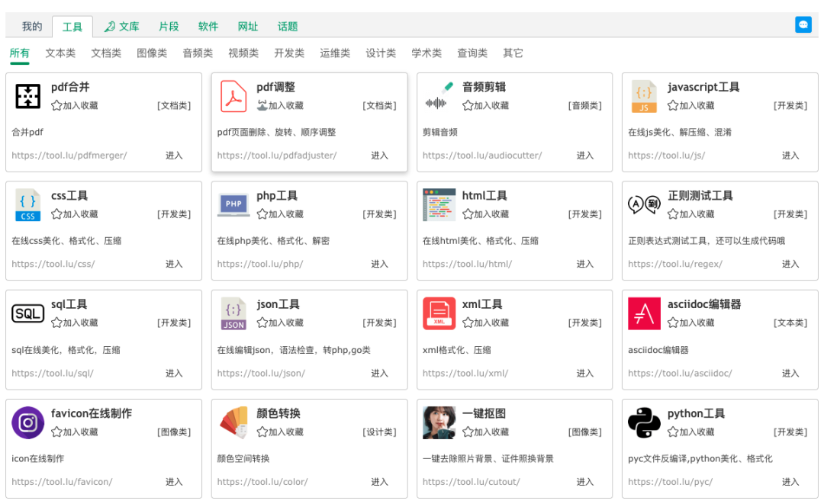Image resolution: width=824 pixels, height=504 pixels.
Task: Click the javascript工具 JS file icon
Action: 644,96
